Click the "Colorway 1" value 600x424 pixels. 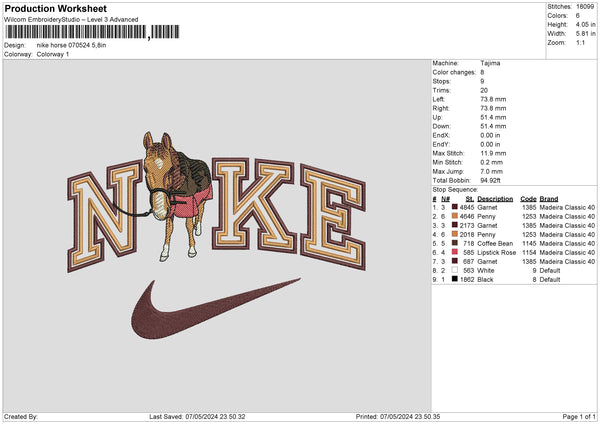(53, 54)
